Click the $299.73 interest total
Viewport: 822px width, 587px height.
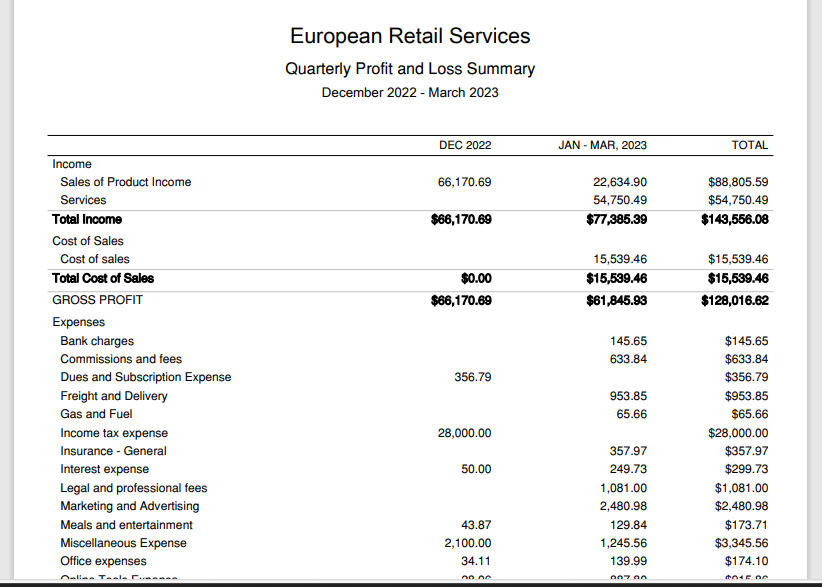click(747, 469)
